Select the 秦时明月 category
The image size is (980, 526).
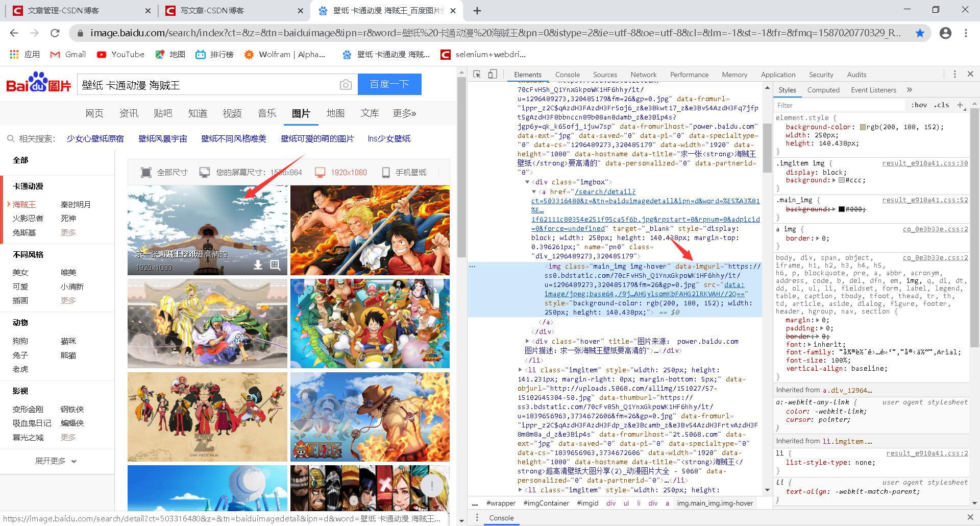pos(76,204)
